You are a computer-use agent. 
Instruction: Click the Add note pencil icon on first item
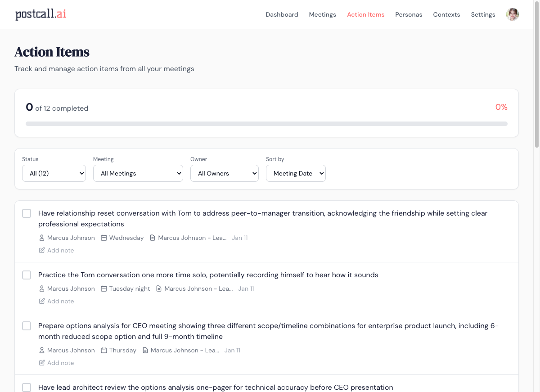click(x=41, y=250)
